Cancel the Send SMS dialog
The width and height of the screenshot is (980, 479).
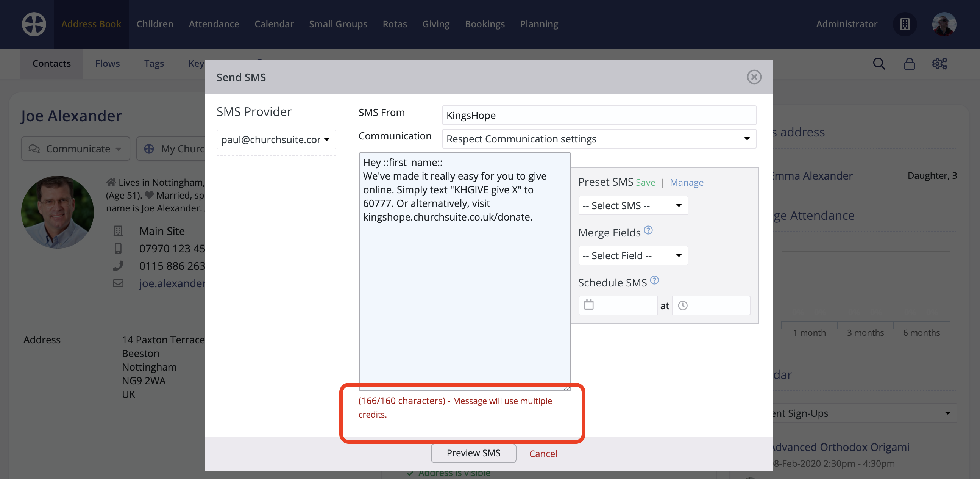click(x=543, y=453)
